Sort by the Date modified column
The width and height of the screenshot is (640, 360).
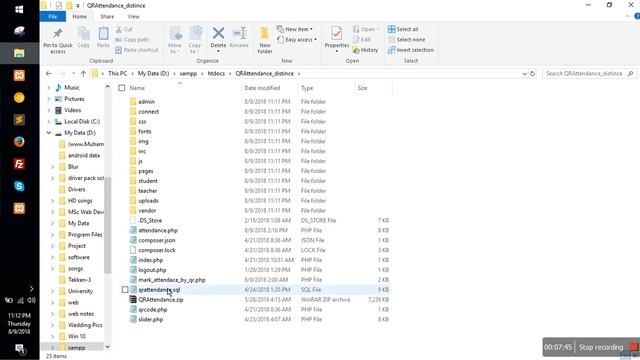[x=262, y=88]
